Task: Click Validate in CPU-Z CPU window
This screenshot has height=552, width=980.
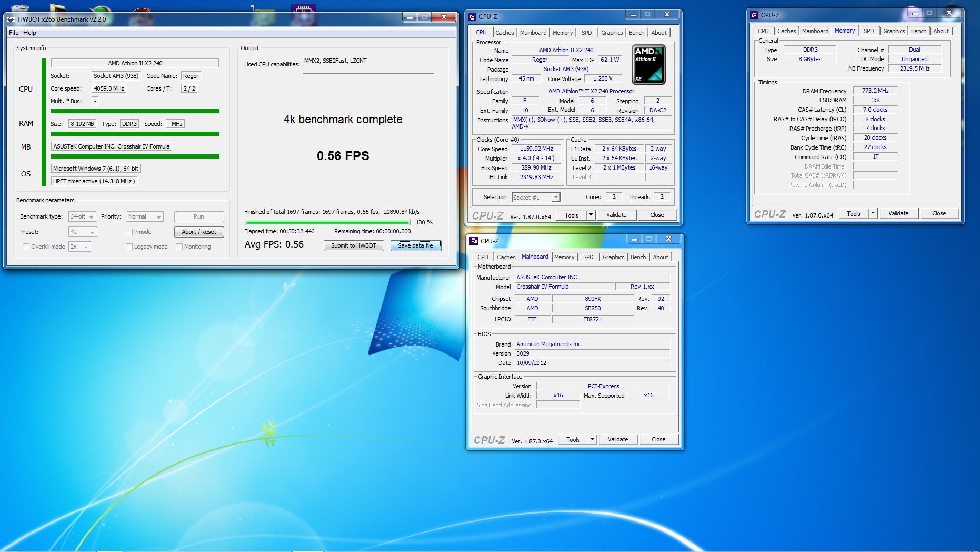Action: coord(616,215)
